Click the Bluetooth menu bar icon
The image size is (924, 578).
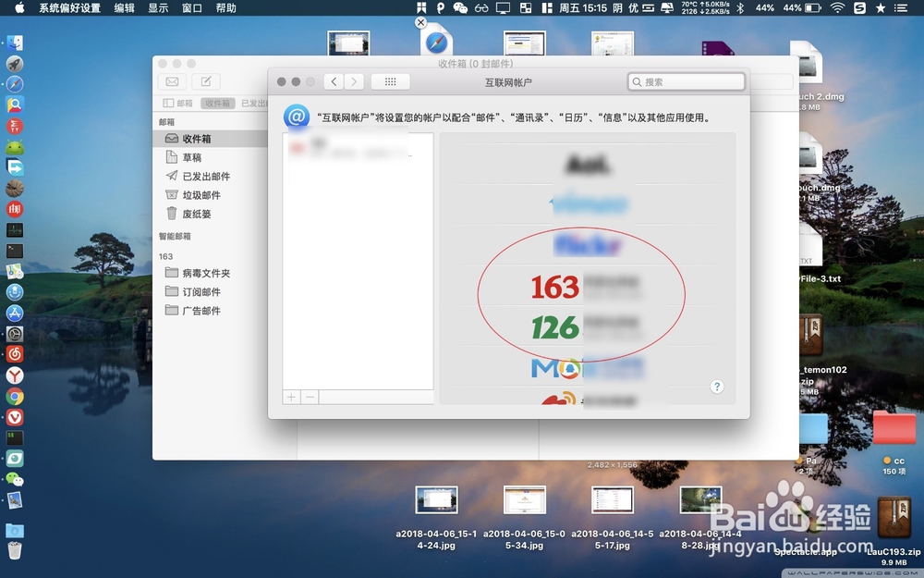pyautogui.click(x=741, y=7)
